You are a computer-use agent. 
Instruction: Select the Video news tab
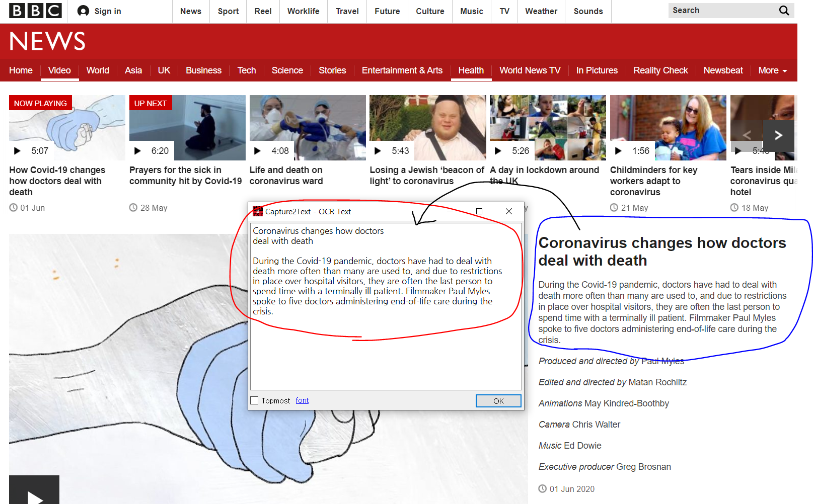(x=59, y=70)
